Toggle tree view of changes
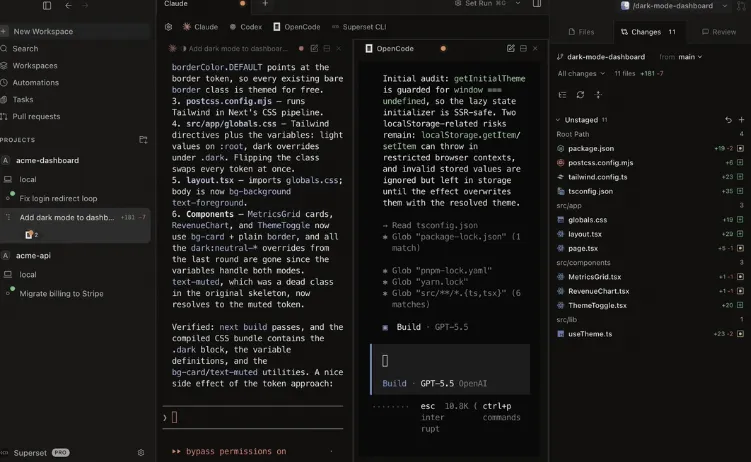This screenshot has width=751, height=462. point(562,95)
